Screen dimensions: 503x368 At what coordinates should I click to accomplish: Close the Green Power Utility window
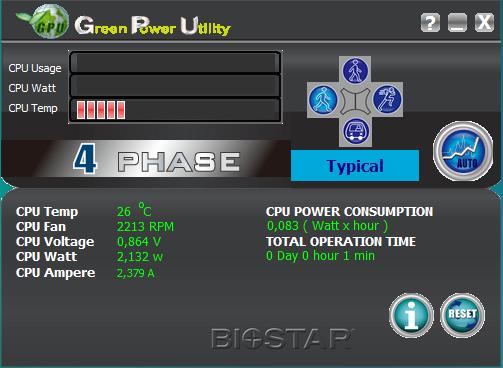point(484,23)
